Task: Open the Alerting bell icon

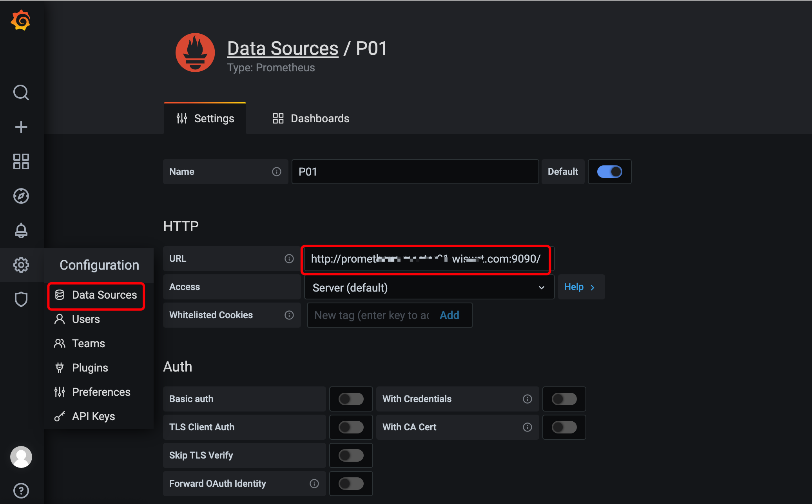Action: click(21, 230)
